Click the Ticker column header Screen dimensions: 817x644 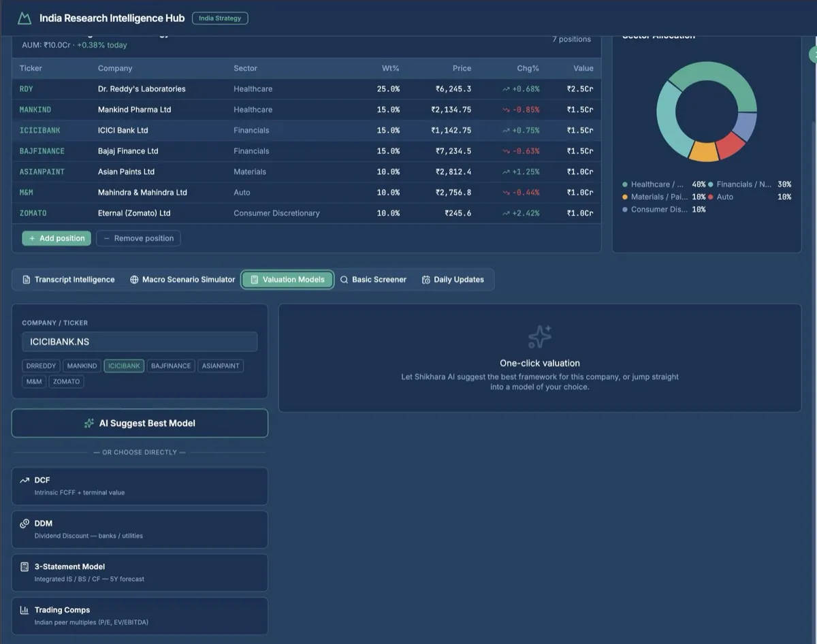pyautogui.click(x=31, y=68)
